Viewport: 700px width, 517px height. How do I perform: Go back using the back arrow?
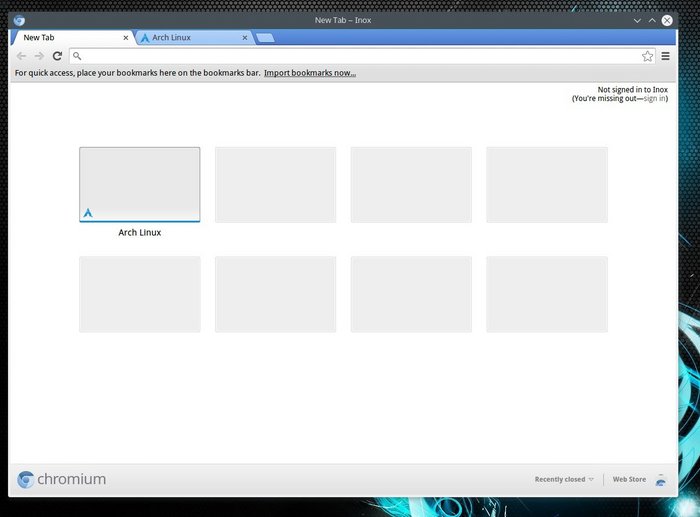pyautogui.click(x=21, y=56)
